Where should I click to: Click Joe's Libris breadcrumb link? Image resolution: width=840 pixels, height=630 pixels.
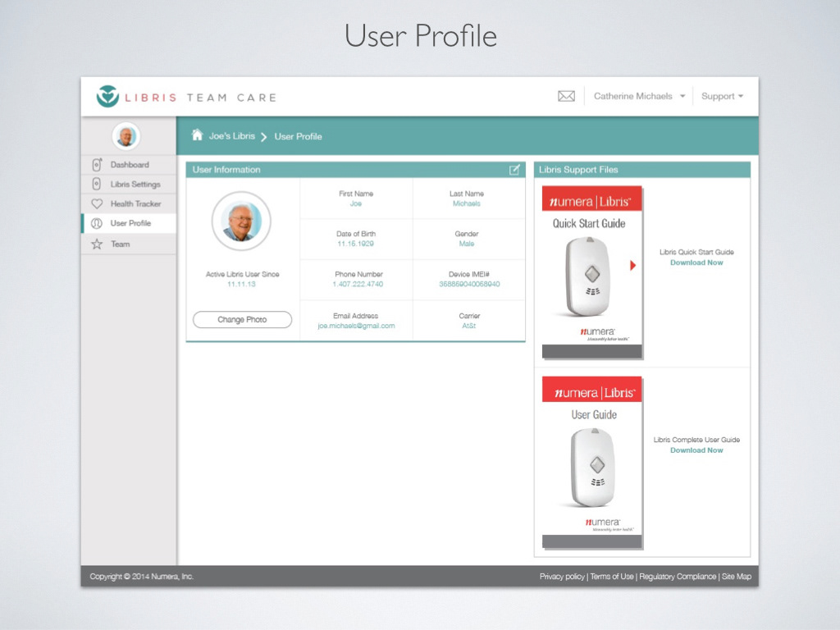(x=232, y=136)
